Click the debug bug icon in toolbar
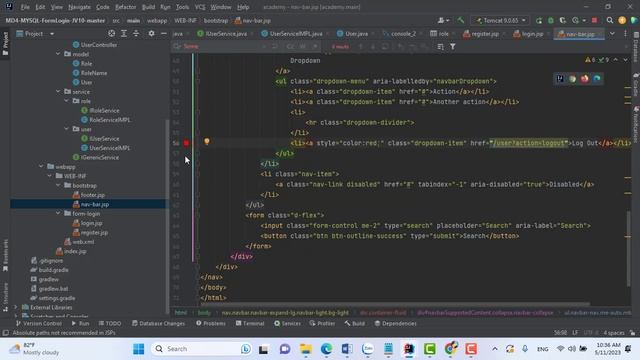 coord(551,20)
